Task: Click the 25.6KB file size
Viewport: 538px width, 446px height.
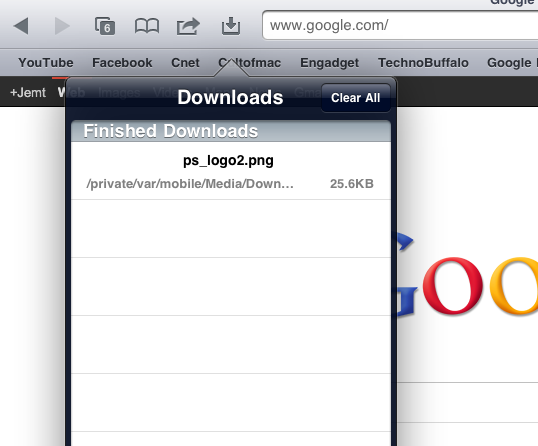Action: click(352, 184)
